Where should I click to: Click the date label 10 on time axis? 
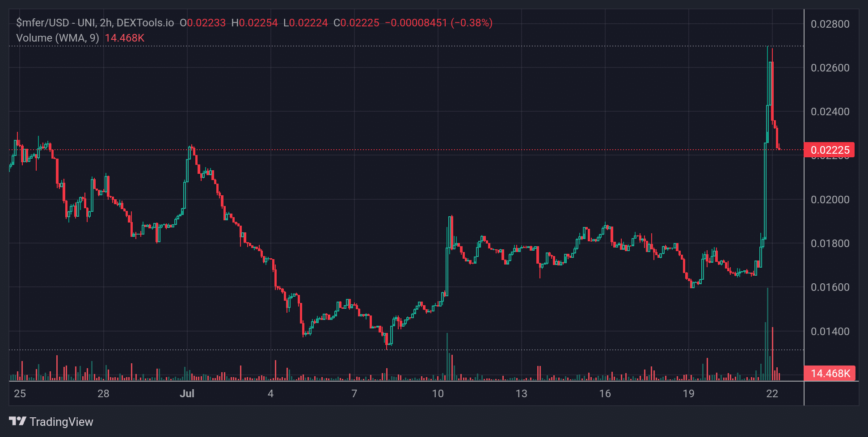click(x=438, y=394)
